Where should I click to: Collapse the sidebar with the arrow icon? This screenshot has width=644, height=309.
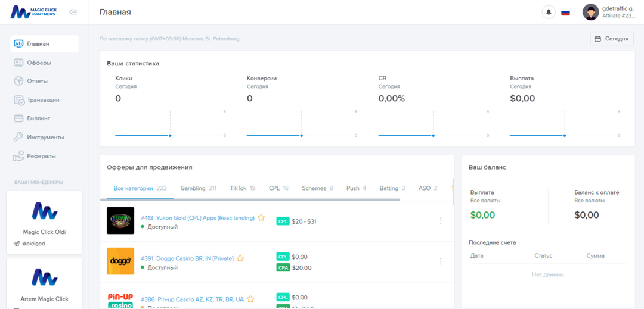coord(73,12)
